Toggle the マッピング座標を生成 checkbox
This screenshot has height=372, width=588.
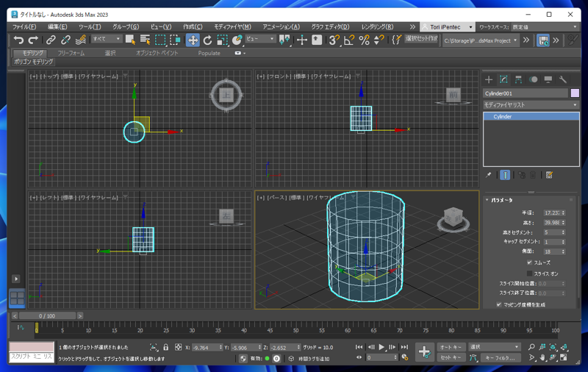pyautogui.click(x=499, y=304)
